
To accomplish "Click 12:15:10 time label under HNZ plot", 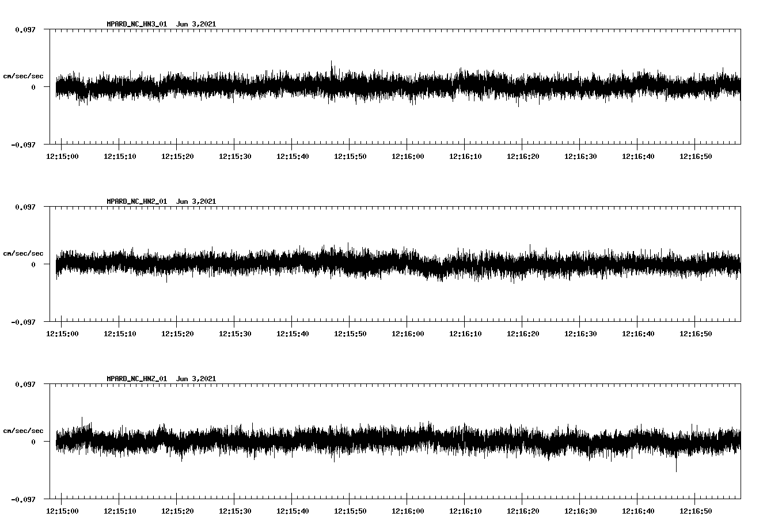I will pyautogui.click(x=120, y=511).
